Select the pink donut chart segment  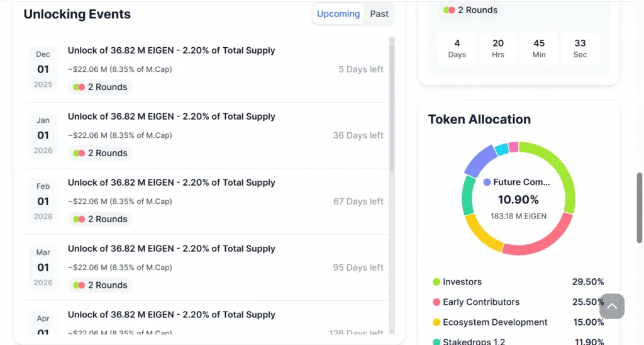pos(513,147)
